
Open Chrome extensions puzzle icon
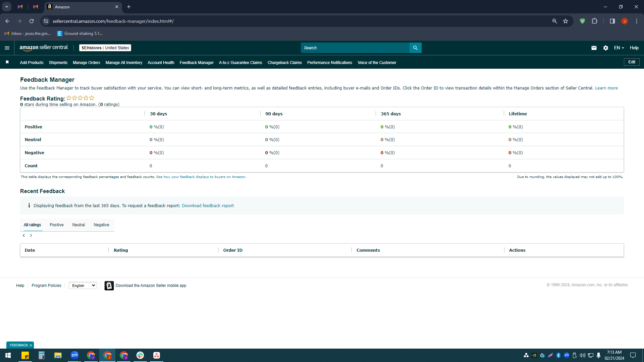(595, 21)
